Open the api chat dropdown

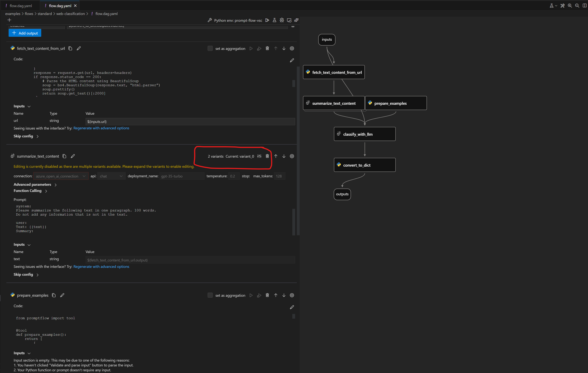pos(111,176)
